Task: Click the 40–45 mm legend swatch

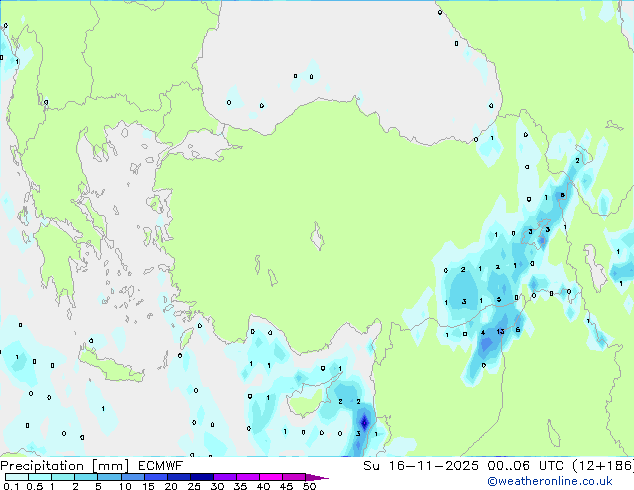Action: pos(271,477)
